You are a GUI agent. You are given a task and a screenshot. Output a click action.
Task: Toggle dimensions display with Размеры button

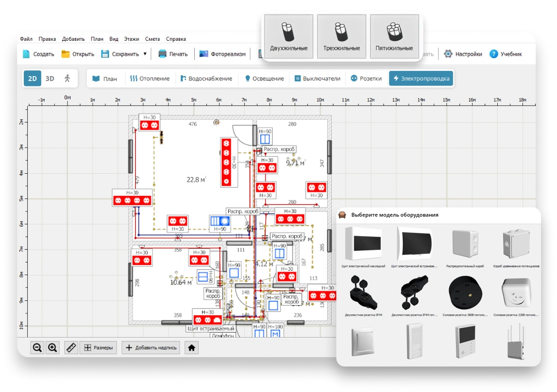[x=99, y=347]
